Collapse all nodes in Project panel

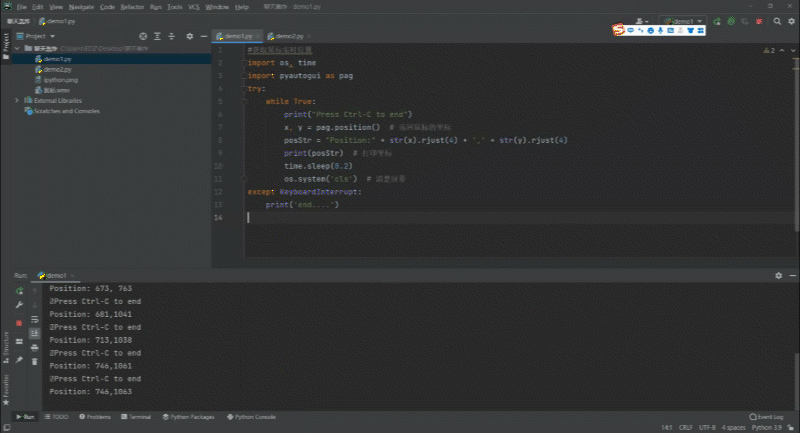[171, 36]
